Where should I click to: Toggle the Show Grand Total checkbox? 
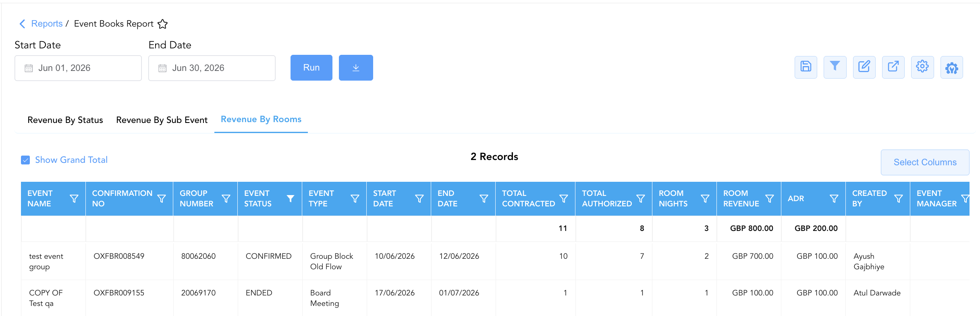coord(25,160)
